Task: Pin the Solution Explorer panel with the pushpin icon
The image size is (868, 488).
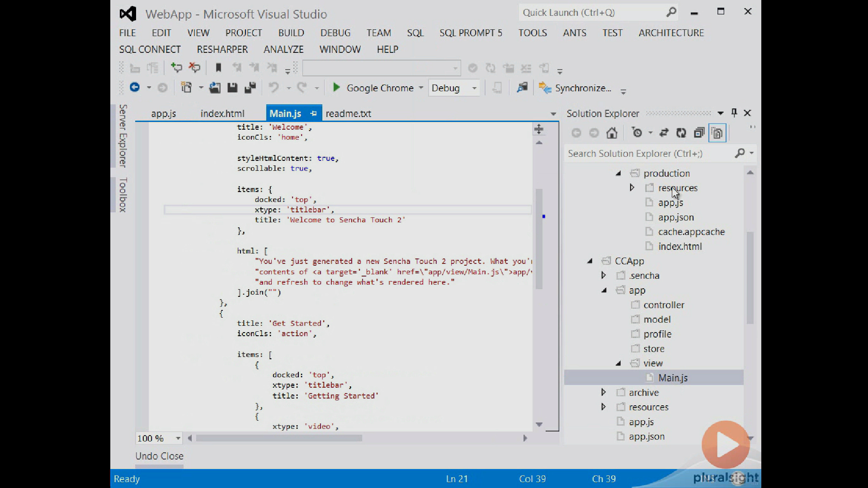Action: coord(734,113)
